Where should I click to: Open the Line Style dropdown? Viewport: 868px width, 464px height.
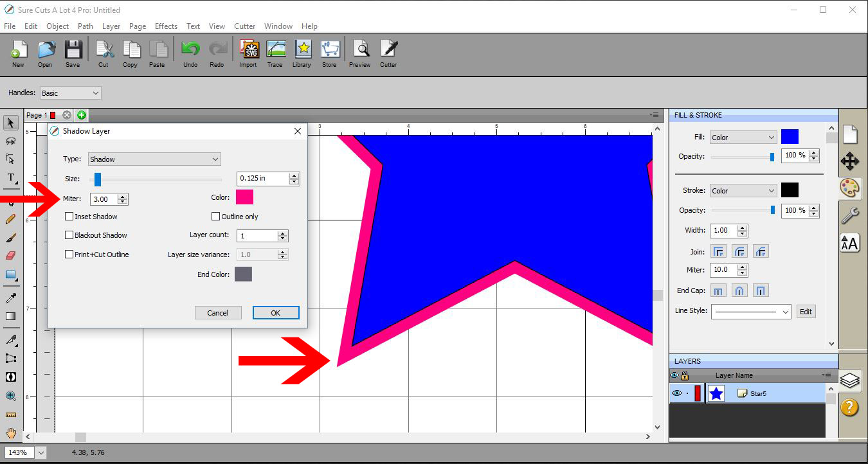pos(750,312)
